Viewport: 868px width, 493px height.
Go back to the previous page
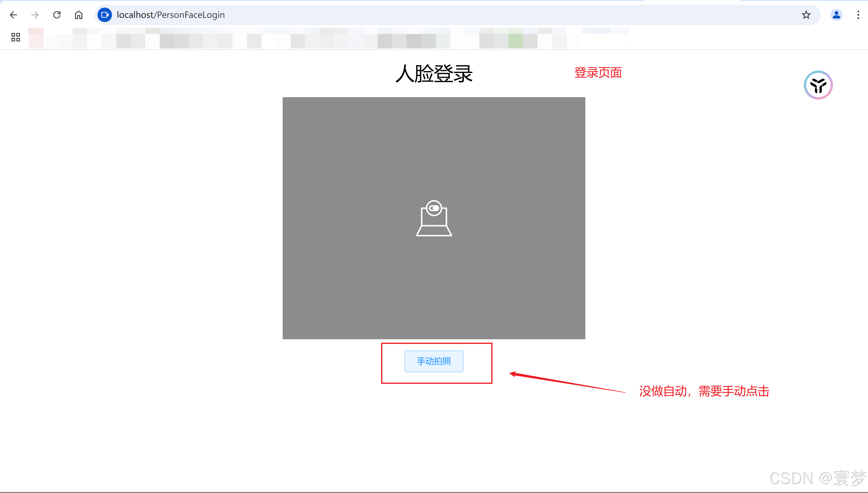14,15
